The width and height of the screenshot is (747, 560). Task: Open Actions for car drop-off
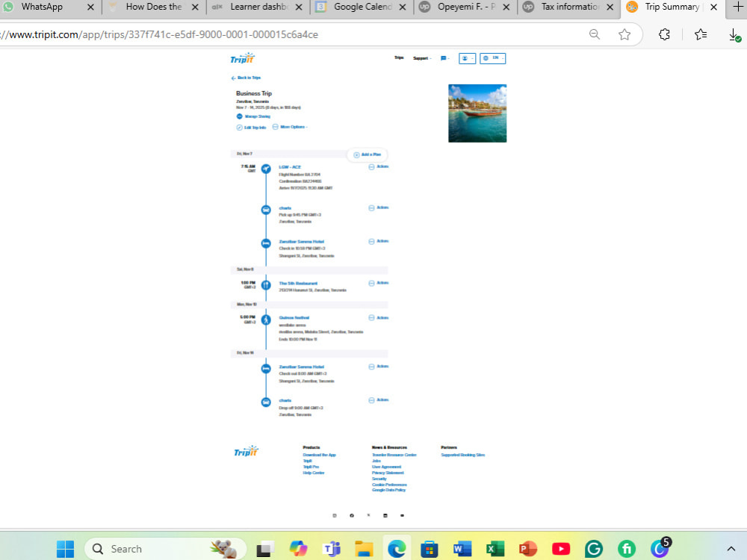379,400
